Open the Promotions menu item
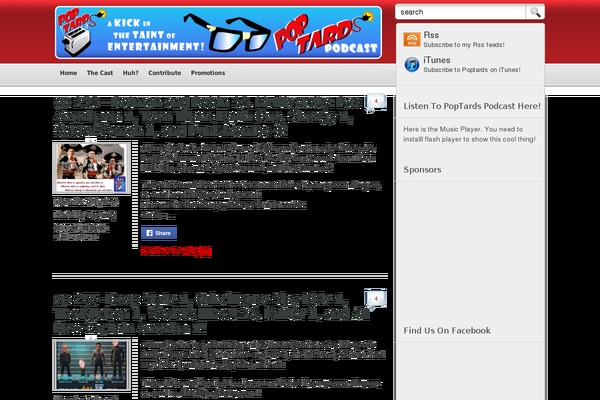Screen dimensions: 600x400 click(x=208, y=73)
